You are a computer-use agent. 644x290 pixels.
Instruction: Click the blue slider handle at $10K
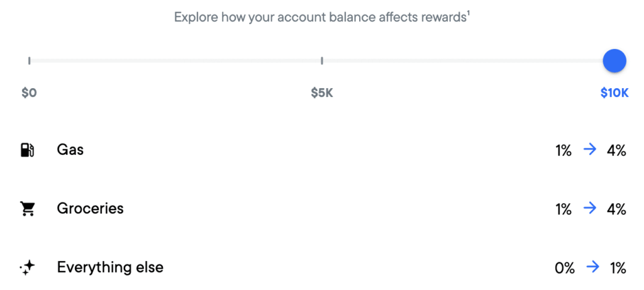click(x=614, y=61)
